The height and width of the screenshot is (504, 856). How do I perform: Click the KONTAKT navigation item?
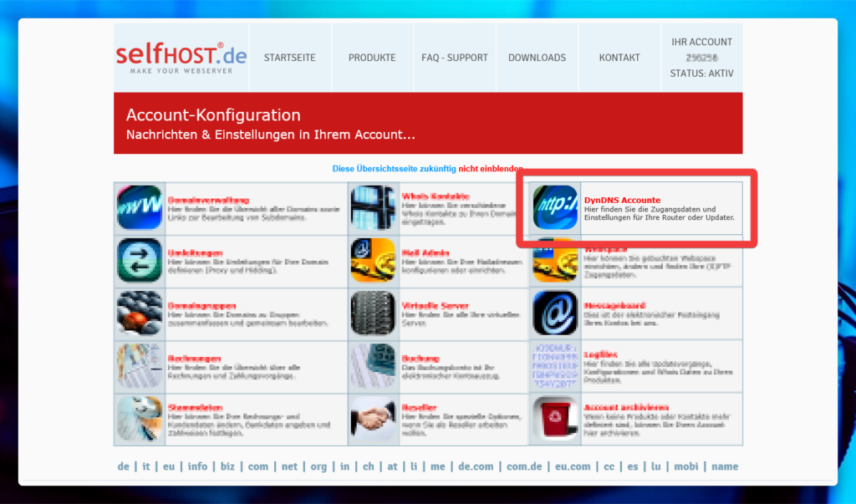(x=619, y=58)
